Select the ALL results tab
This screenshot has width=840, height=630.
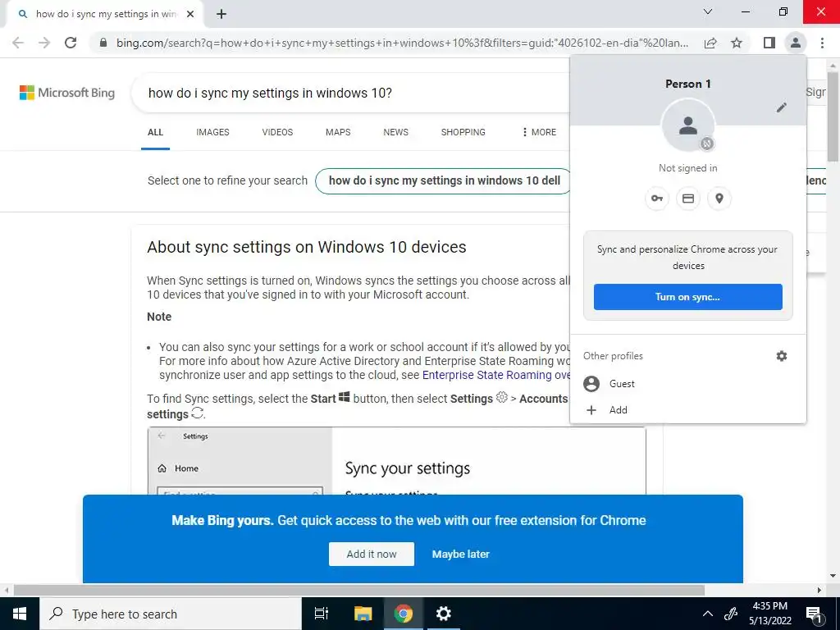[x=155, y=132]
